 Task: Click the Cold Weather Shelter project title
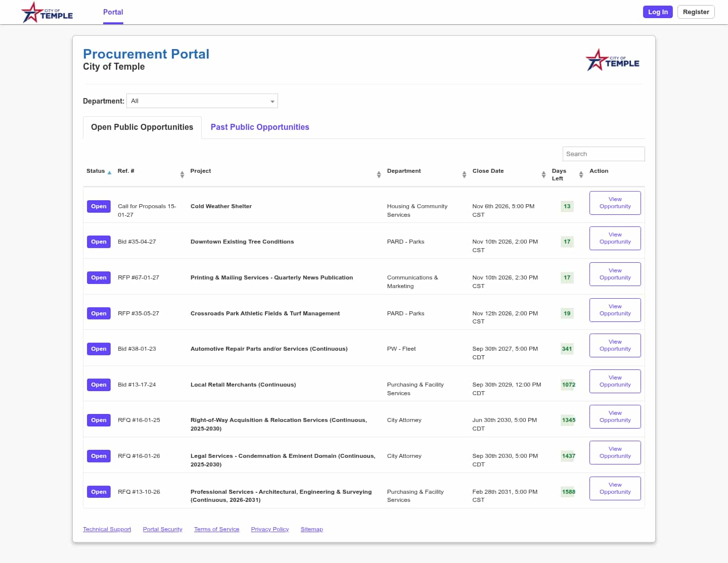tap(221, 206)
